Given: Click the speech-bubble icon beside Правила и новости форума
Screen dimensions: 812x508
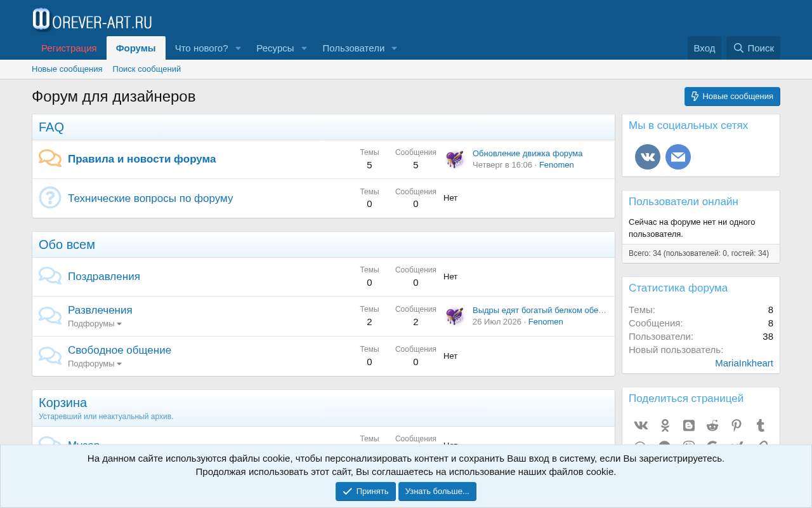Looking at the screenshot, I should point(50,159).
